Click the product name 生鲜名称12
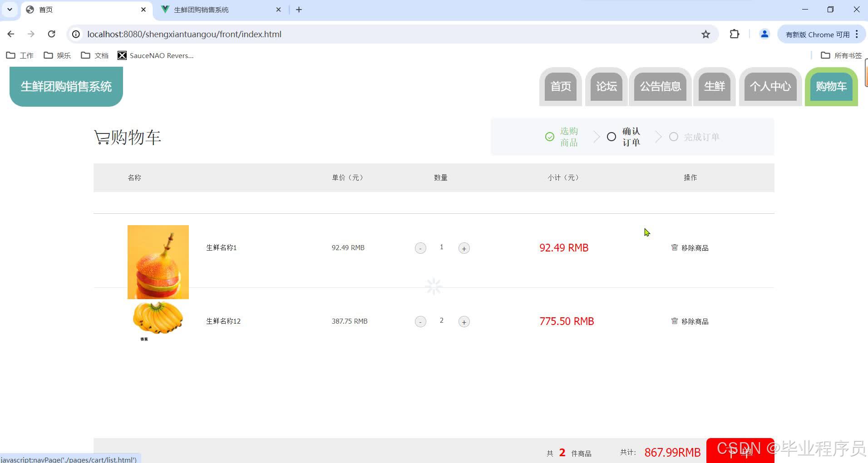 pyautogui.click(x=223, y=321)
